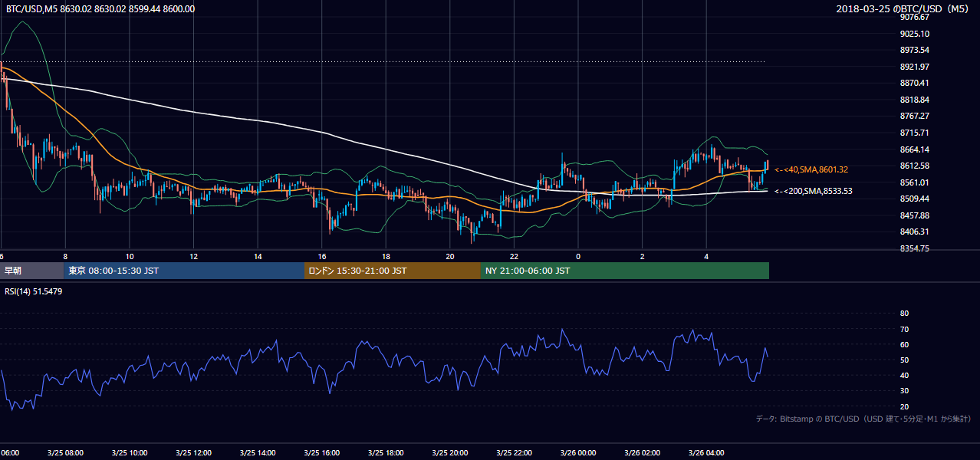The height and width of the screenshot is (460, 980).
Task: Click price level 8767.27 on the axis
Action: pyautogui.click(x=915, y=116)
